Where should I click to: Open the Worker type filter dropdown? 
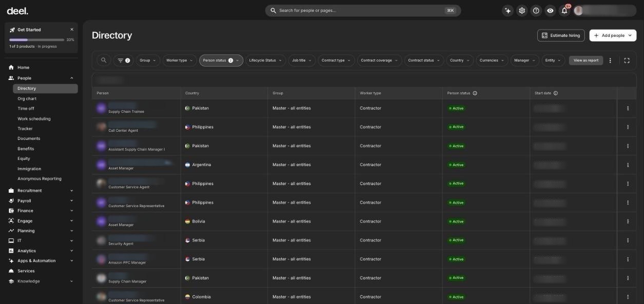tap(180, 60)
